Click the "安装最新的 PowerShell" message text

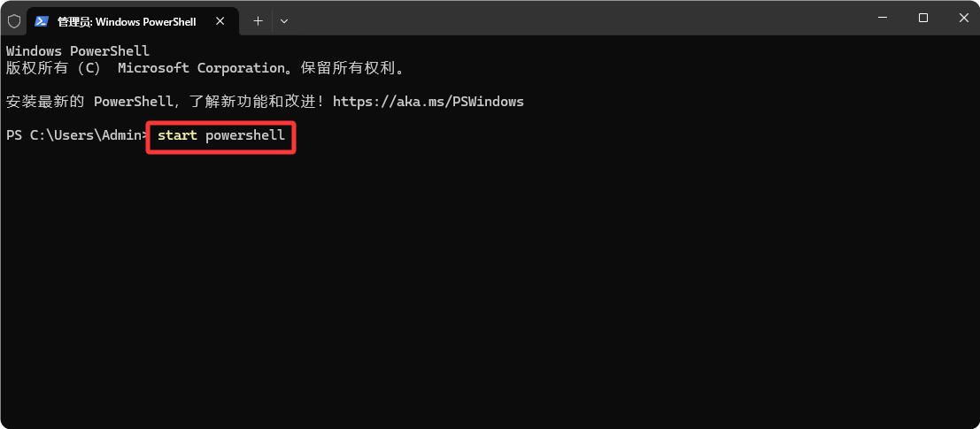tap(88, 101)
